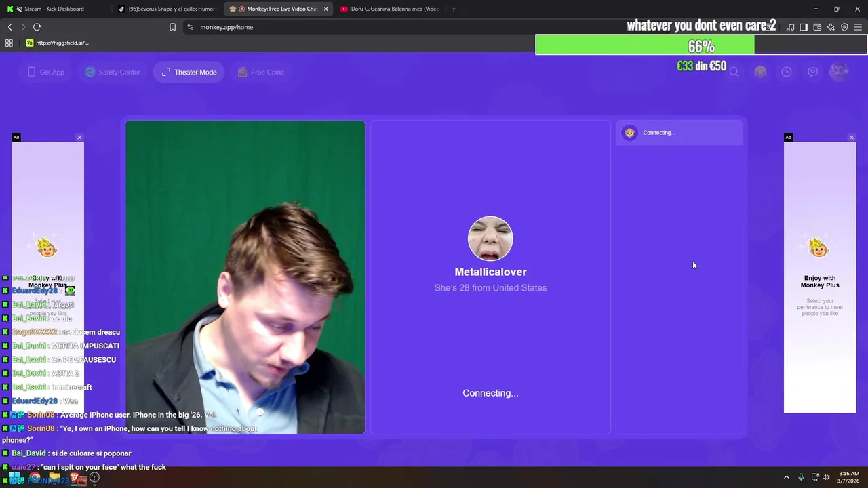Click the Ad label on the right ad
Viewport: 868px width, 488px height.
[x=788, y=138]
